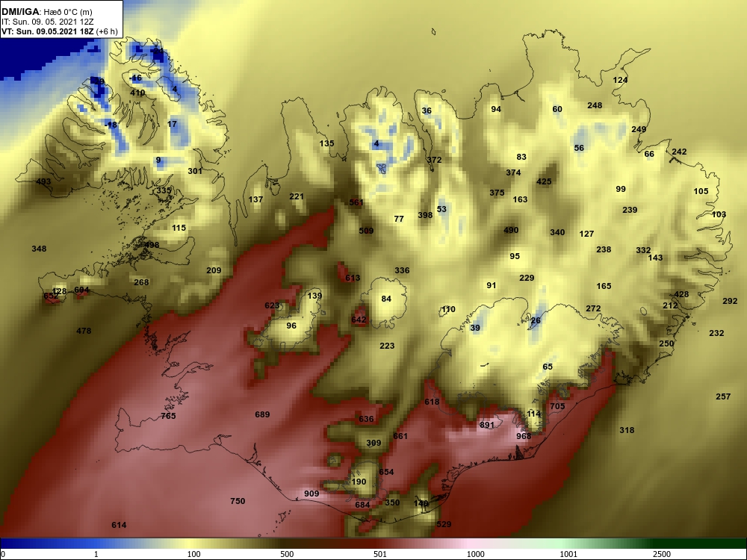Click the map value 292
Viewport: 747px width, 560px height.
730,301
